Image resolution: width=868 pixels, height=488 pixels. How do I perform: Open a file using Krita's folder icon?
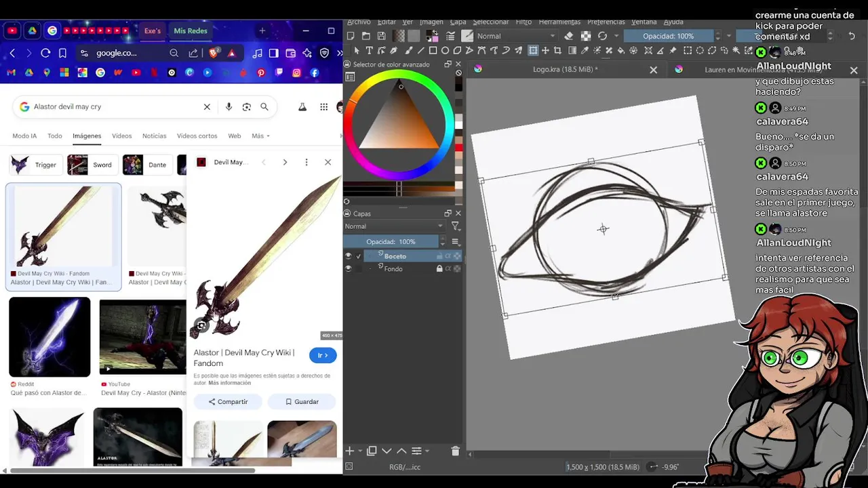pos(366,36)
